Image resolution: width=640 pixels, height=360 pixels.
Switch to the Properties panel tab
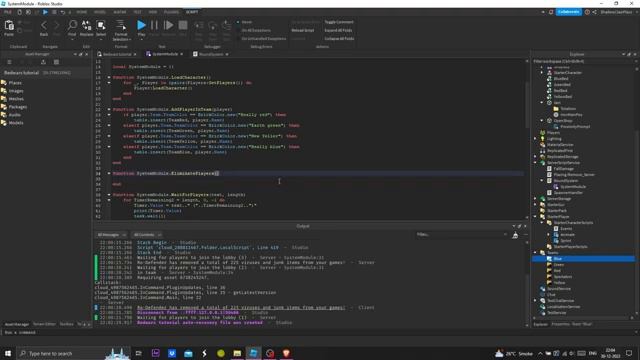click(x=571, y=324)
